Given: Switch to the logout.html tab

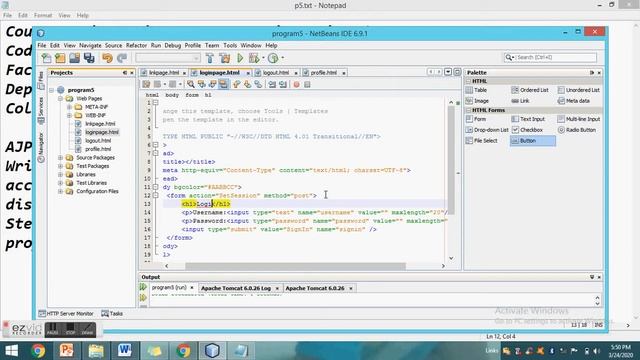Looking at the screenshot, I should tap(276, 73).
